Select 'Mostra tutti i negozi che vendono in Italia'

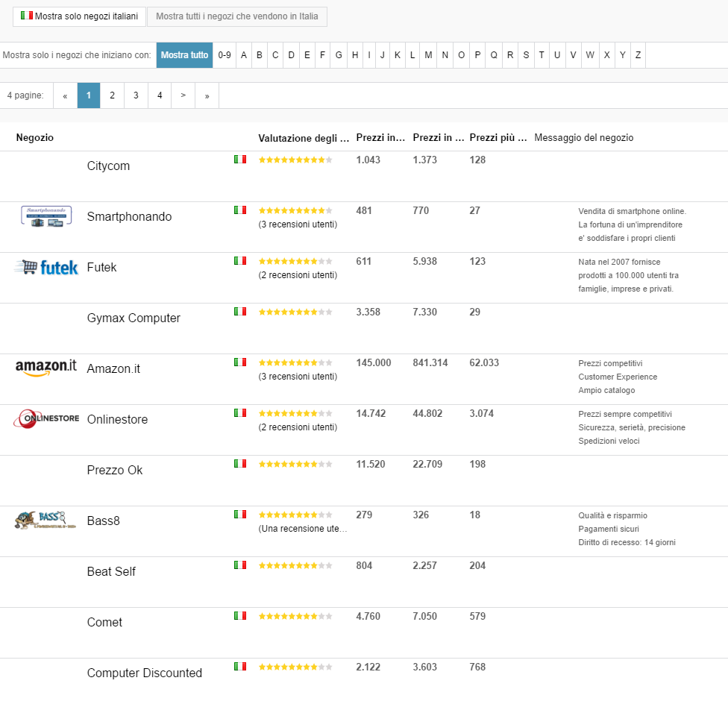236,16
